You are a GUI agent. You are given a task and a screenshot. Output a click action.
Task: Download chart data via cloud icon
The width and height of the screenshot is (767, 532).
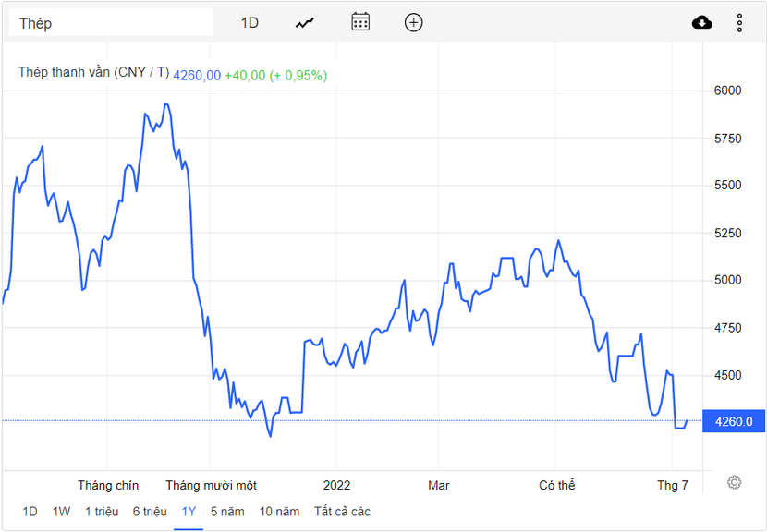click(702, 23)
